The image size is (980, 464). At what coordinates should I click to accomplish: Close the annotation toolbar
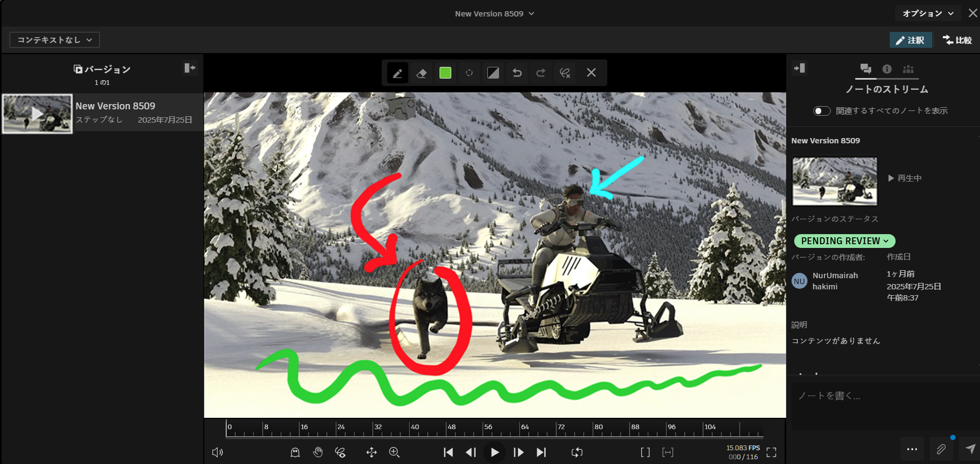(x=591, y=73)
